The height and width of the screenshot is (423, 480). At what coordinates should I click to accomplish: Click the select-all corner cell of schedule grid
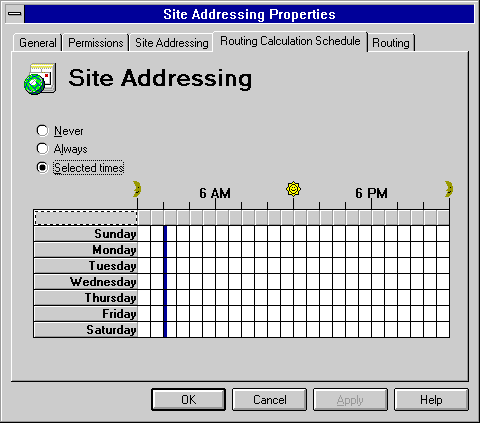pos(86,218)
